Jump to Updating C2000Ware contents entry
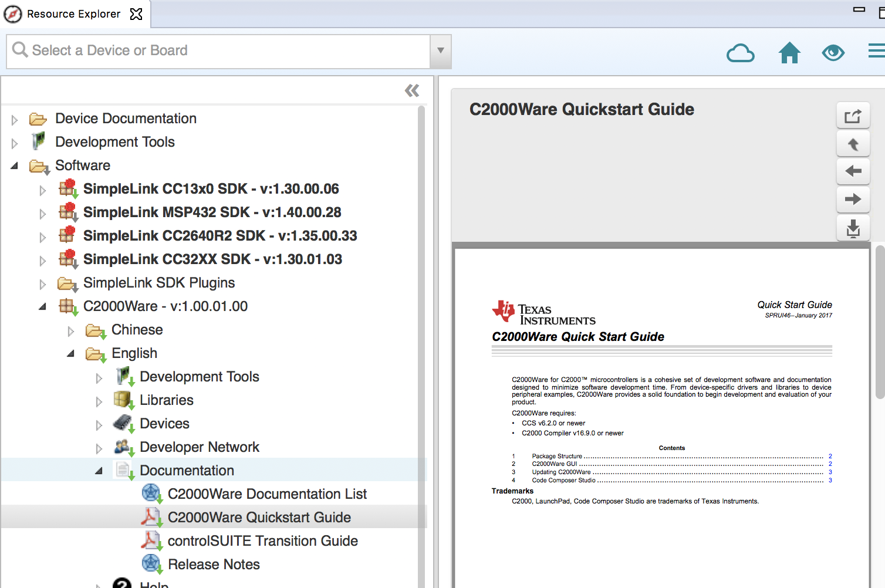This screenshot has width=885, height=588. [x=671, y=472]
